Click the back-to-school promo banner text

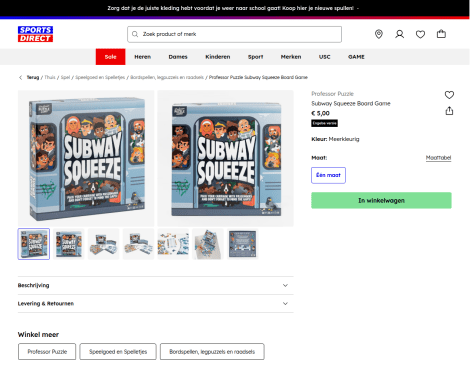click(x=231, y=8)
